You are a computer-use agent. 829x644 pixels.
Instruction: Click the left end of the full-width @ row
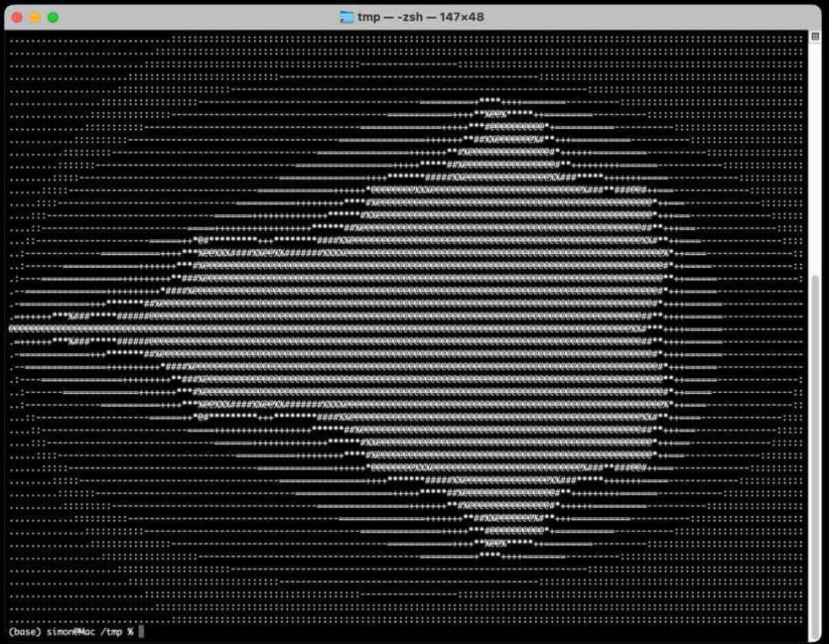[x=14, y=329]
